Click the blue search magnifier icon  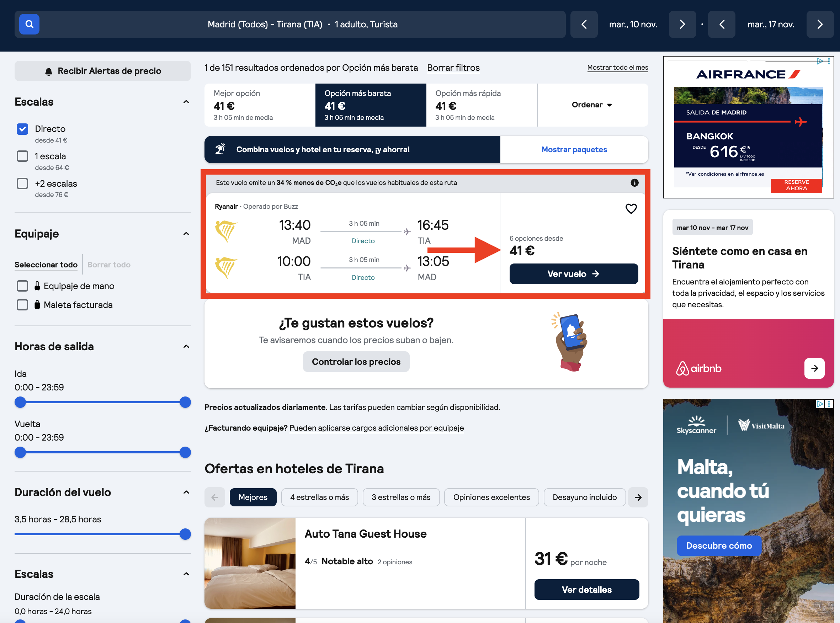pos(29,25)
